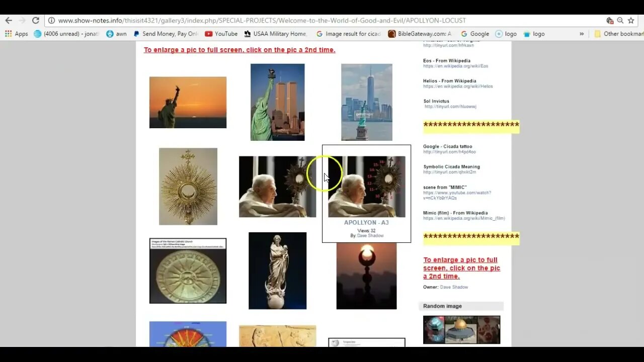The height and width of the screenshot is (362, 644).
Task: Open the Symbolic Cicada Meaning tinyurl link
Action: coord(449,172)
